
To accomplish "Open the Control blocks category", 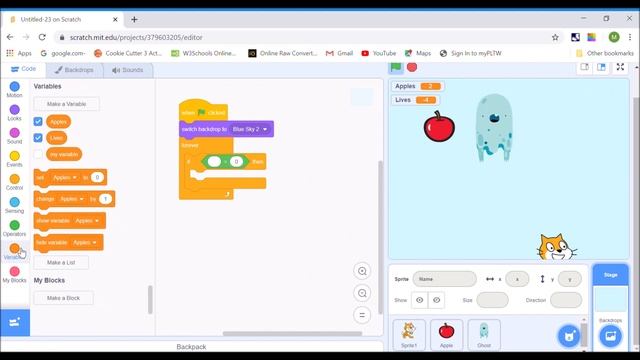I will pos(14,182).
